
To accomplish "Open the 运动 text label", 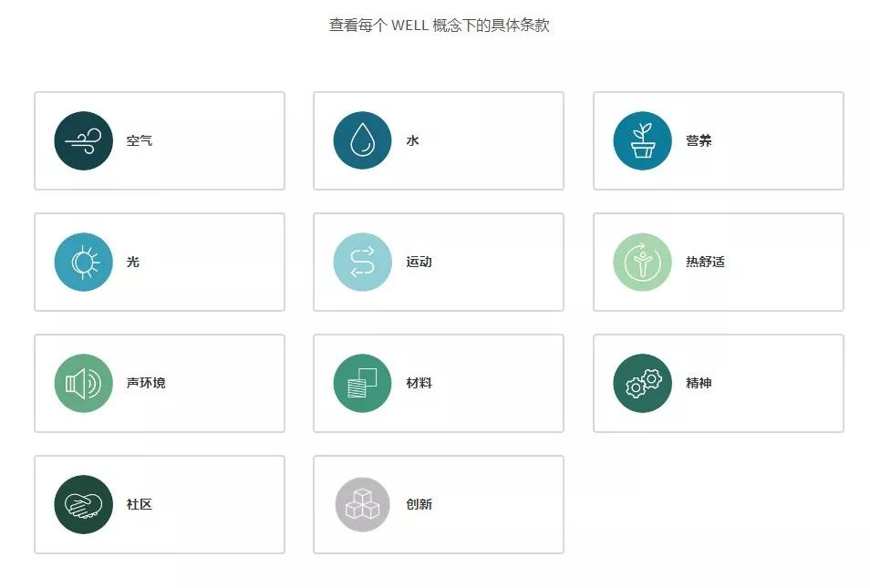I will coord(419,263).
